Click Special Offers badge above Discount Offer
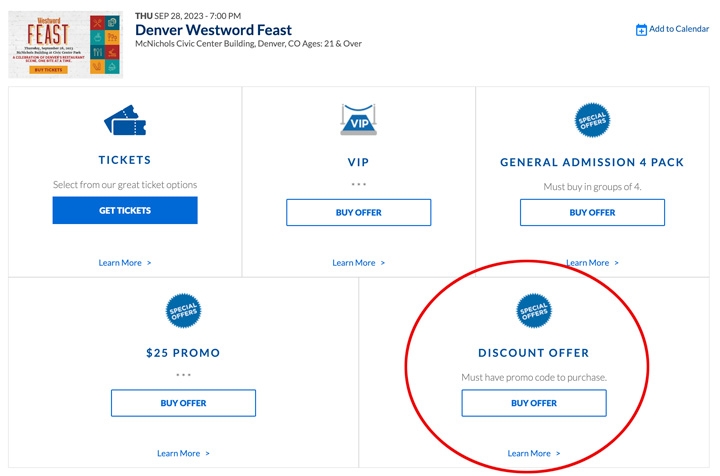This screenshot has height=476, width=720. pos(534,313)
